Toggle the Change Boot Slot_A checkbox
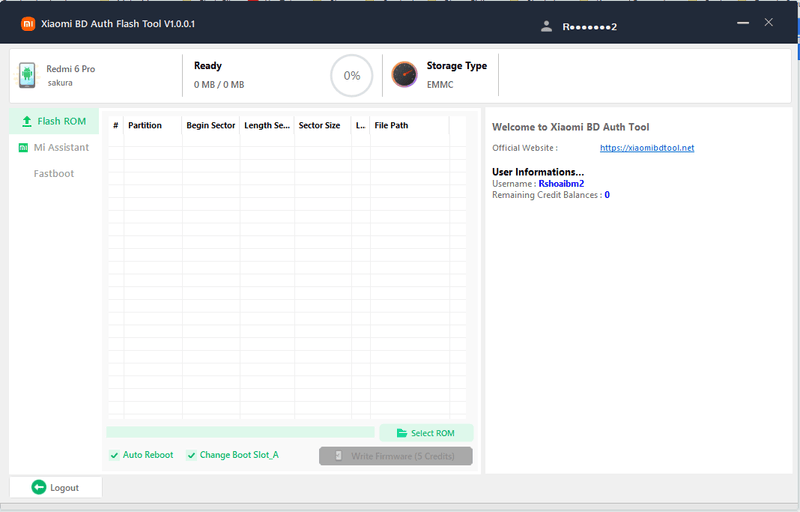 [x=191, y=455]
